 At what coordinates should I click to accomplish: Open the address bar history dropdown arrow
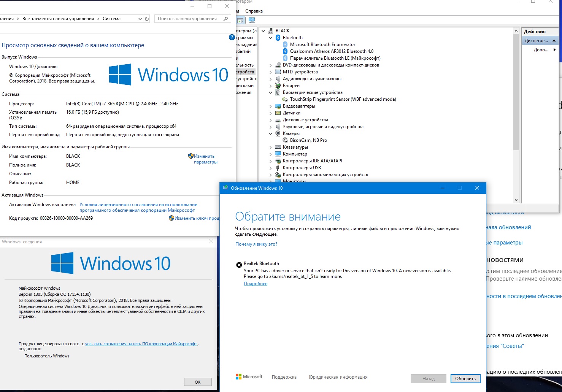tap(140, 19)
